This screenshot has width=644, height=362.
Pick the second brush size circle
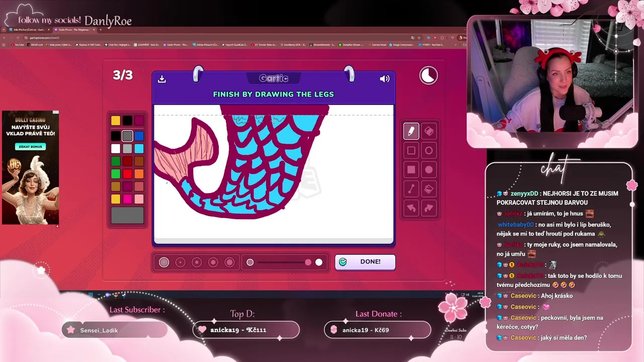pos(180,262)
